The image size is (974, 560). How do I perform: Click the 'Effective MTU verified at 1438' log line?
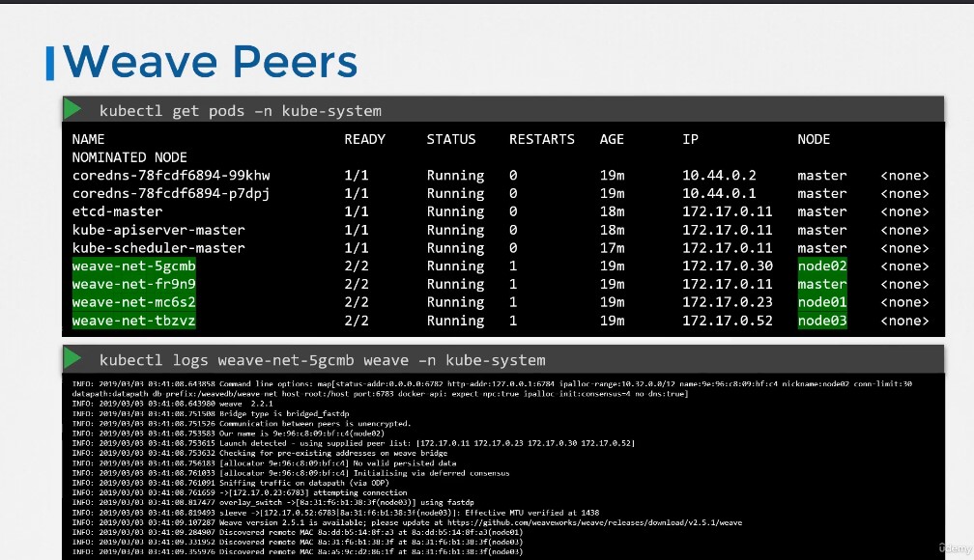tap(335, 513)
